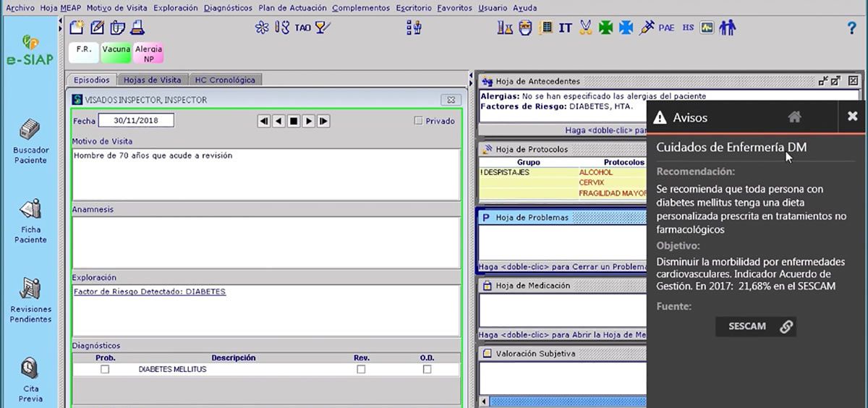Open the Diagnósticos menu
868x408 pixels.
[228, 8]
